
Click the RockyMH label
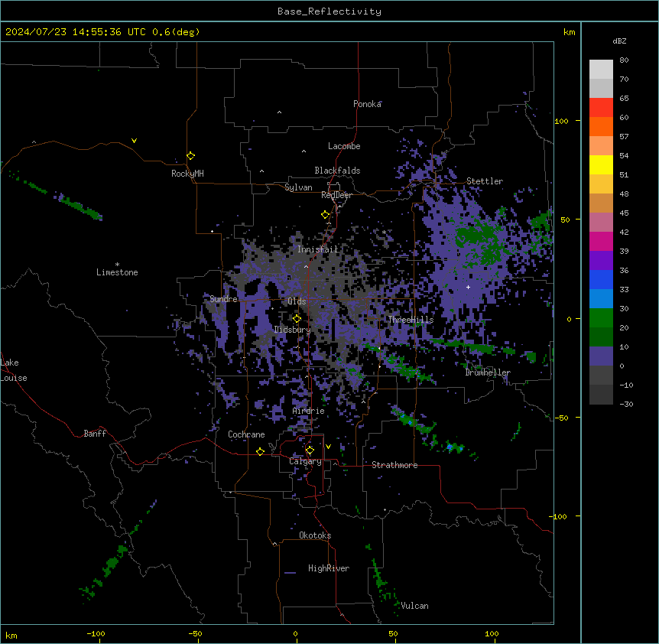pyautogui.click(x=187, y=174)
